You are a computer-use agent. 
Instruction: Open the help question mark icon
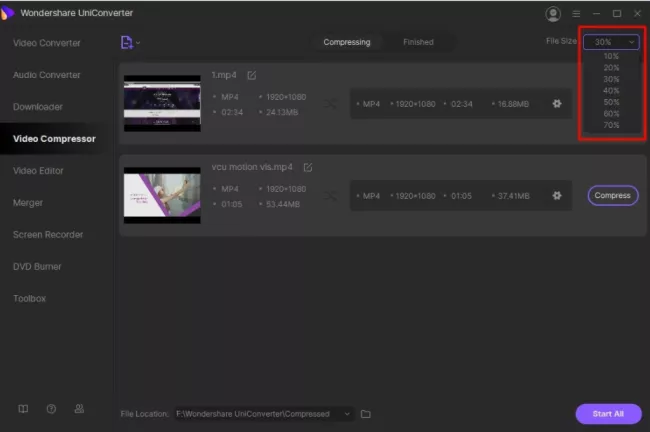(x=51, y=409)
